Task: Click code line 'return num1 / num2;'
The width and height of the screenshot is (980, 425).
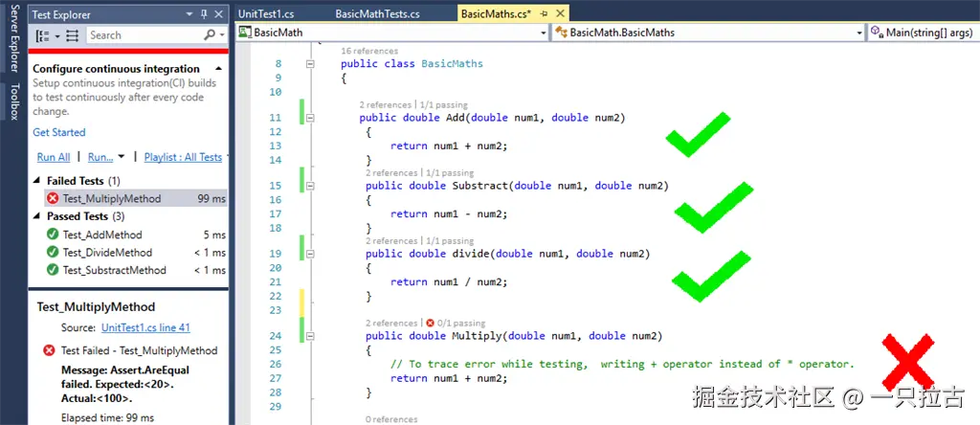Action: point(449,281)
